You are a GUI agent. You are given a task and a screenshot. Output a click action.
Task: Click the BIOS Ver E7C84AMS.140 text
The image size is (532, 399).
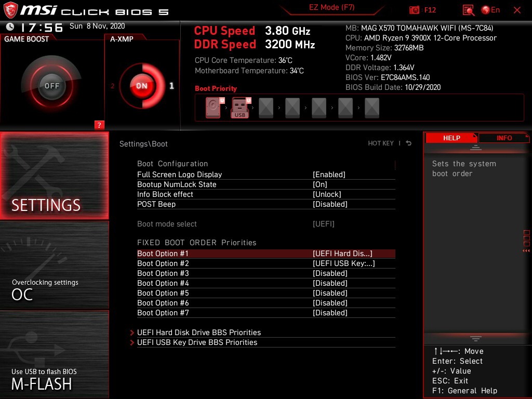(x=388, y=77)
